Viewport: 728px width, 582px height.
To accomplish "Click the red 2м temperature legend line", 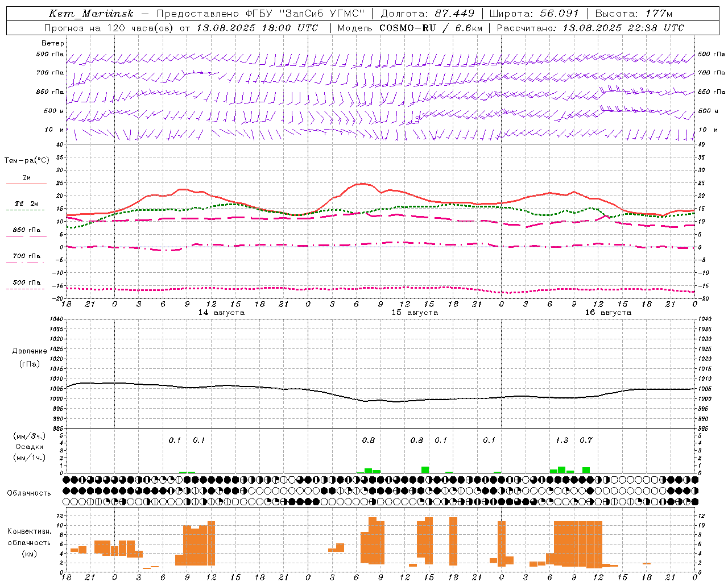I will click(26, 184).
